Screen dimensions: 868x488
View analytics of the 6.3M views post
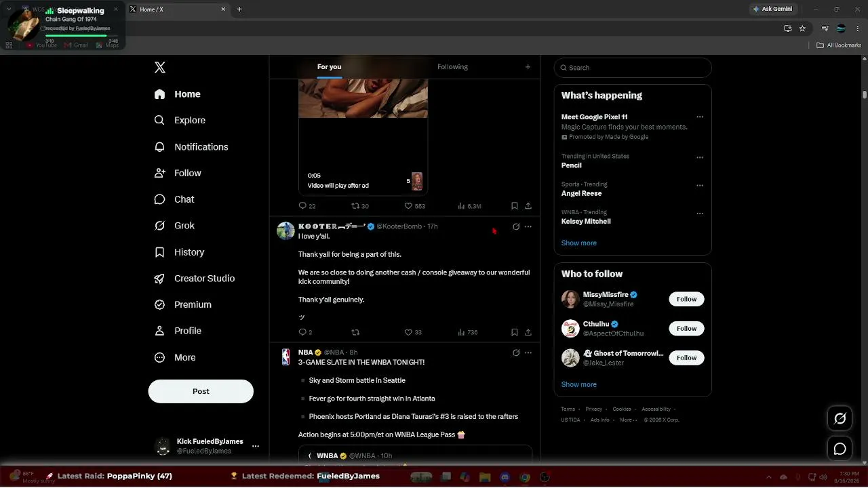[469, 206]
